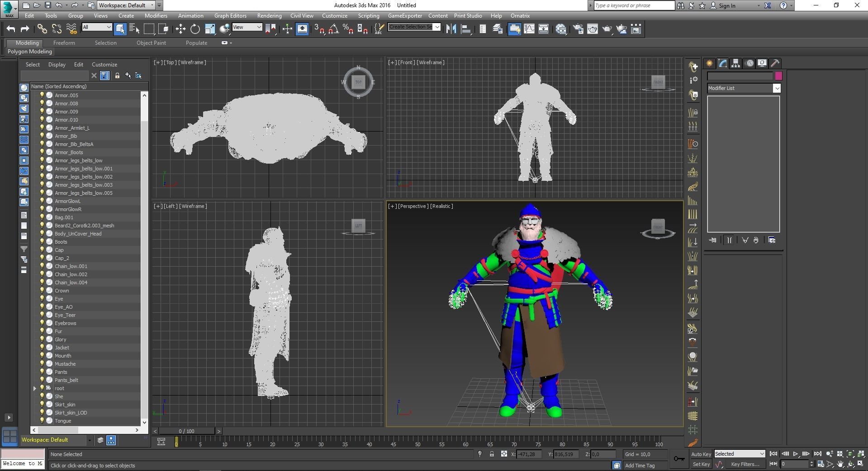868x471 pixels.
Task: Click the Render Production teapot icon
Action: 607,29
